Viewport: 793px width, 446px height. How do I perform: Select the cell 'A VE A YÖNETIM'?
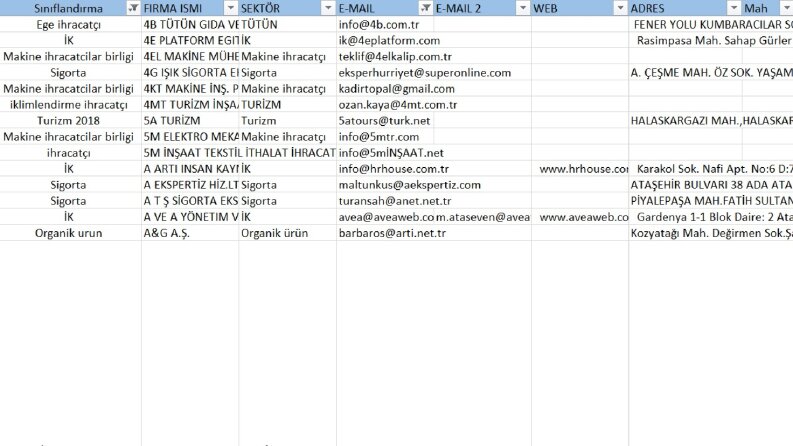click(x=190, y=217)
